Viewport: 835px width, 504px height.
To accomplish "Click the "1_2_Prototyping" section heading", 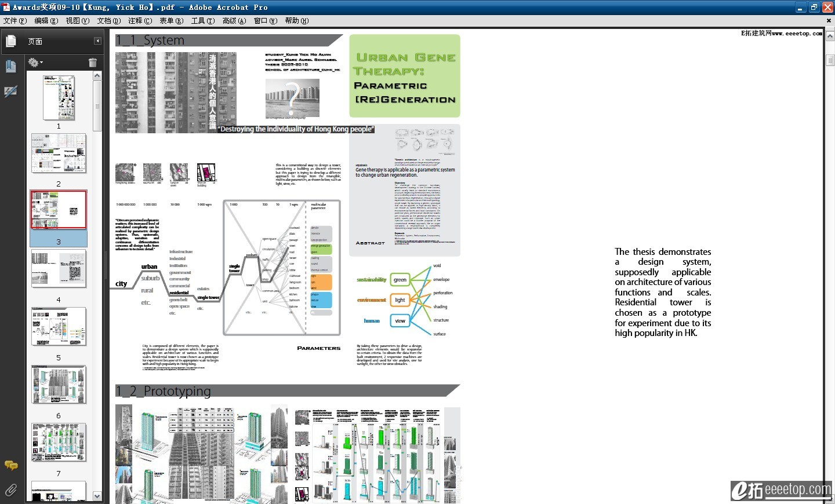I will [x=163, y=391].
